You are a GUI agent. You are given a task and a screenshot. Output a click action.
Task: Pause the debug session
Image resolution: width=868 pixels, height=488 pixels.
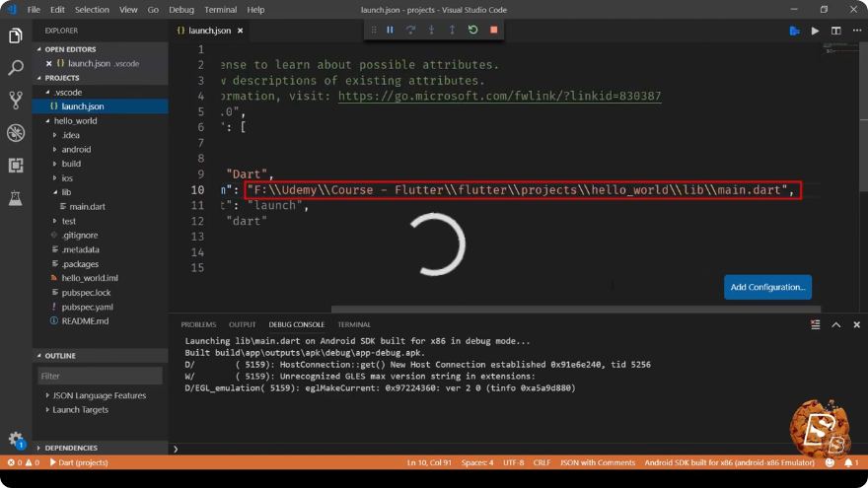(390, 30)
